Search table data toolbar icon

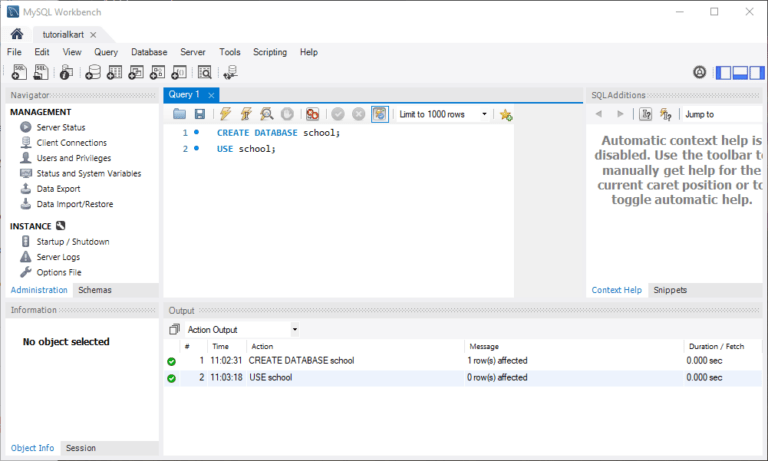[x=204, y=73]
